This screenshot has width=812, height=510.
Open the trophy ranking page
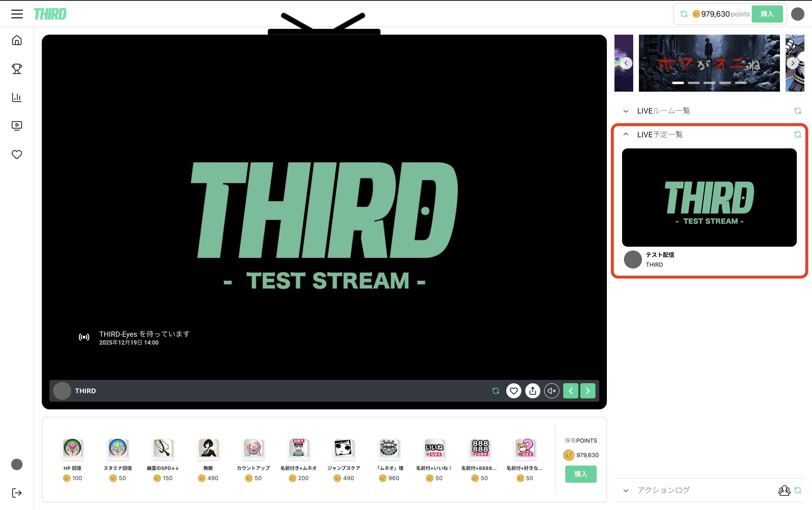coord(17,69)
